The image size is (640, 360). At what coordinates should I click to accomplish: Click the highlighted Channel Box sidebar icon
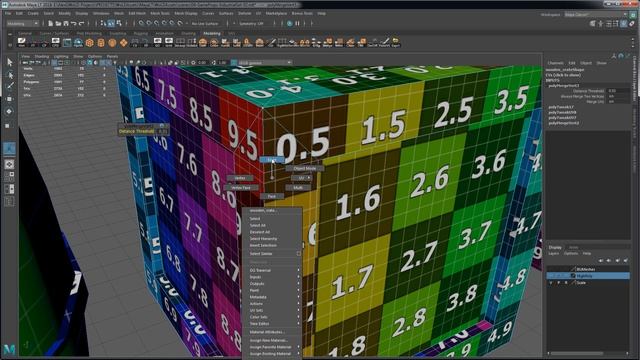[624, 24]
